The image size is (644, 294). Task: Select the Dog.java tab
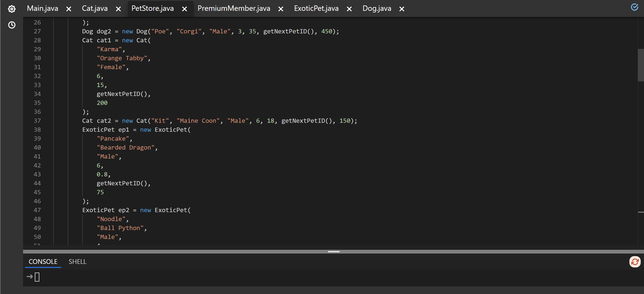point(377,8)
